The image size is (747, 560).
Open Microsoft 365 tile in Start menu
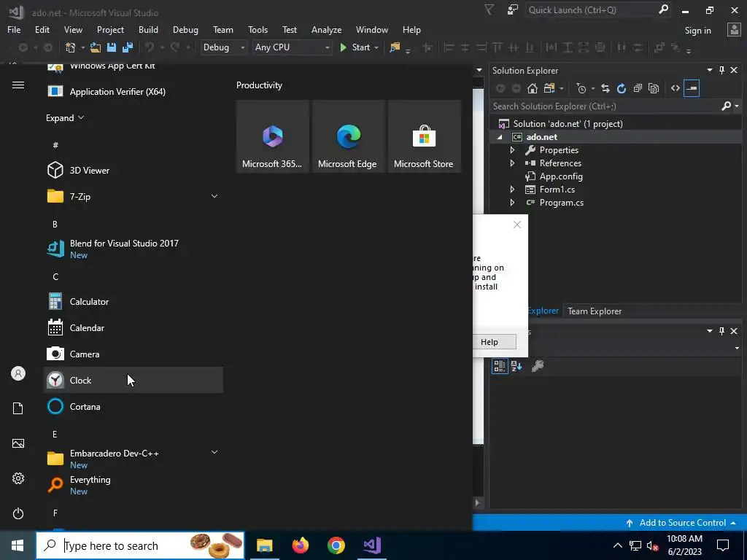273,136
